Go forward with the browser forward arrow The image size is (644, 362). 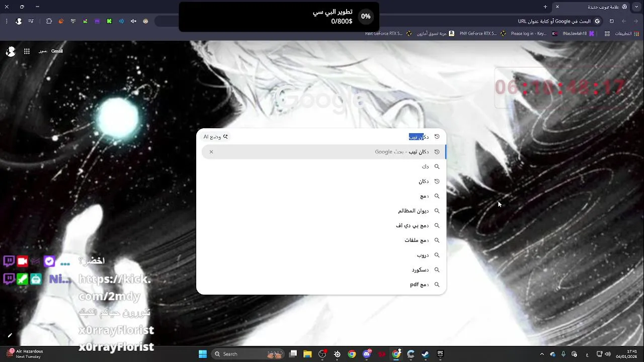click(x=624, y=21)
